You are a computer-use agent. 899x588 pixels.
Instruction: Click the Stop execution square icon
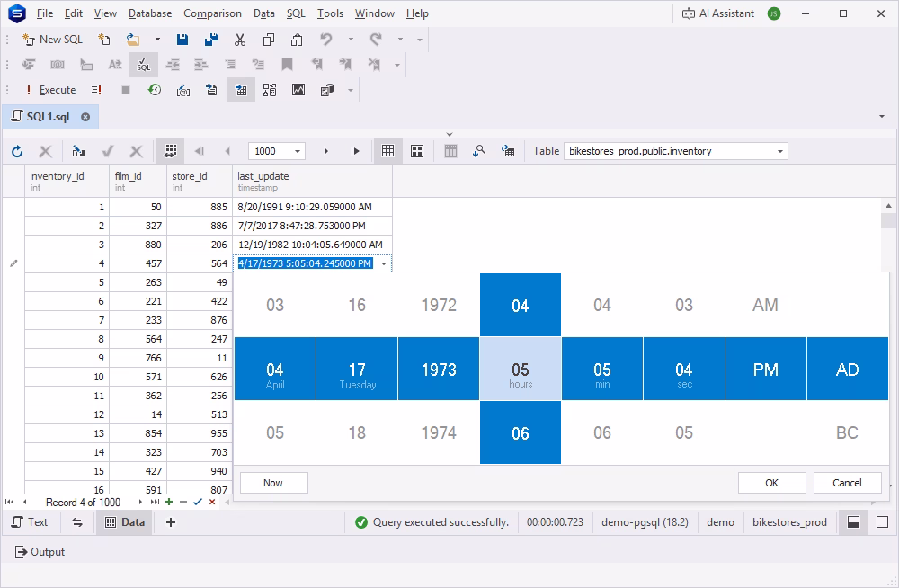click(x=126, y=90)
